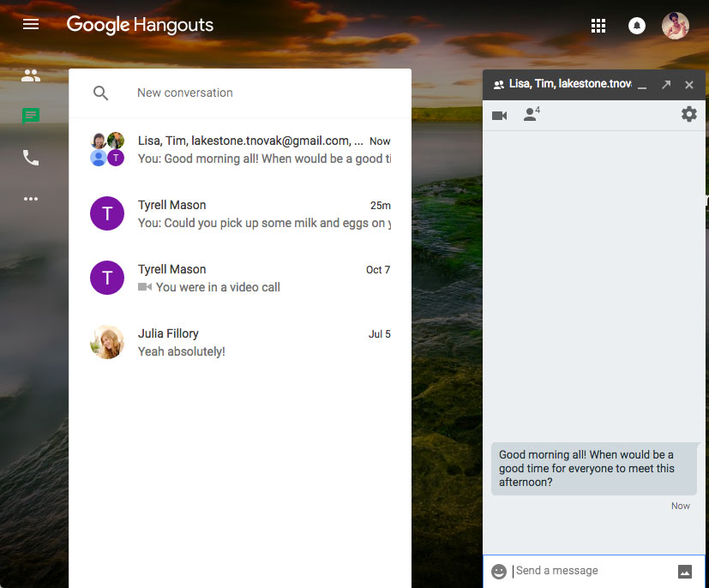Select the Conversations chat icon

pyautogui.click(x=31, y=116)
